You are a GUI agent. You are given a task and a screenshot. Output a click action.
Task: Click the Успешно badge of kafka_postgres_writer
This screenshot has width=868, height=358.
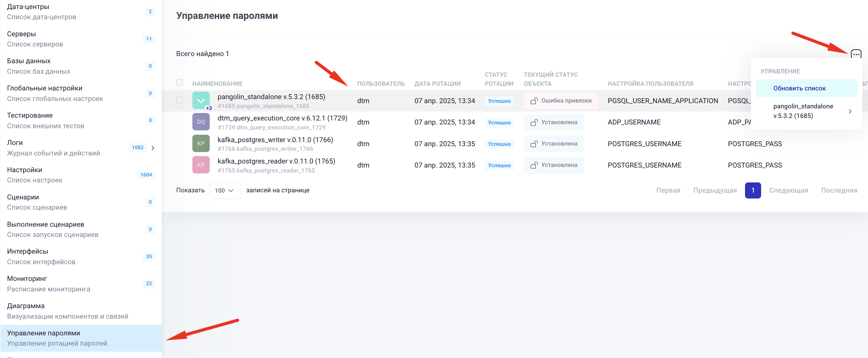499,144
